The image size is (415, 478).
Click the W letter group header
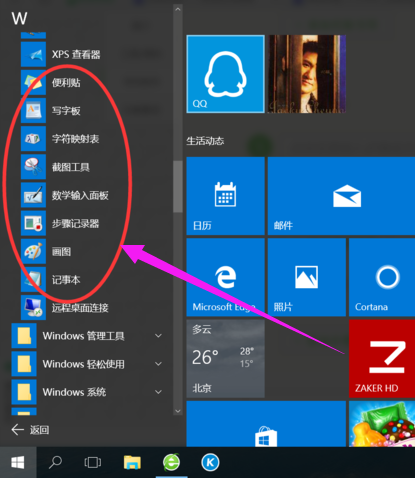(x=19, y=18)
